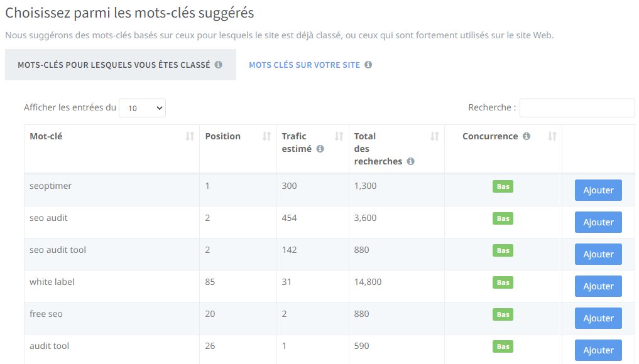Add the white label keyword

(x=598, y=286)
